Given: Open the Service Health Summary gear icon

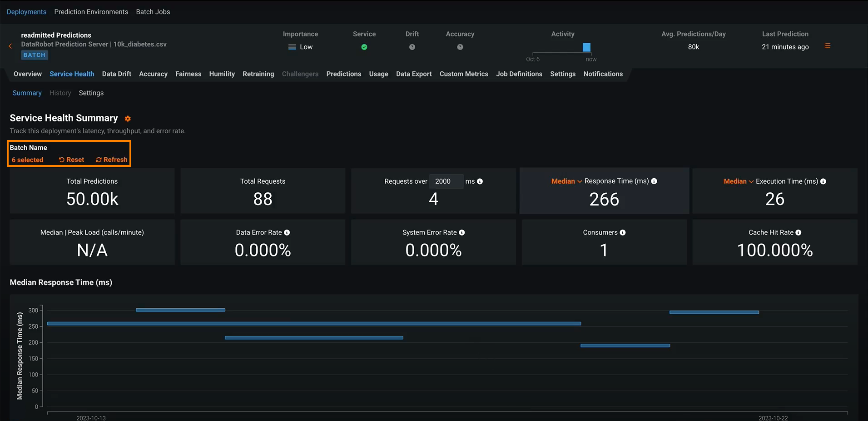Looking at the screenshot, I should click(128, 119).
